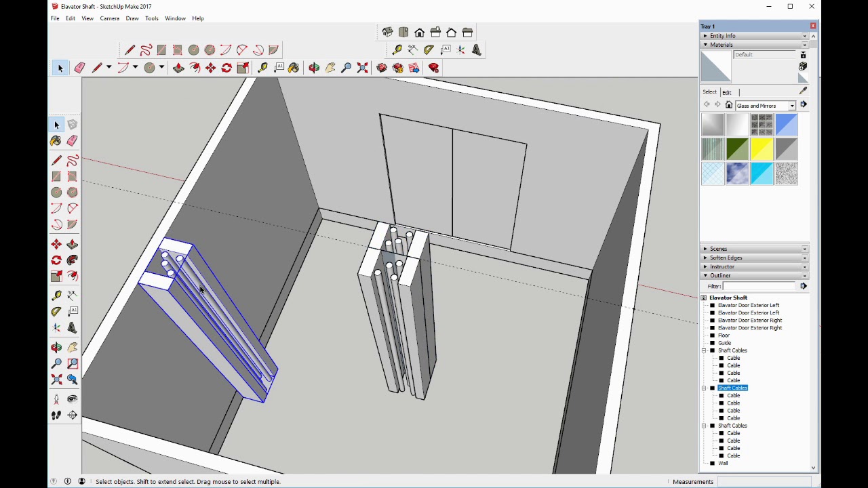Image resolution: width=868 pixels, height=488 pixels.
Task: Collapse the highlighted Shaft Cables tree node
Action: [704, 388]
